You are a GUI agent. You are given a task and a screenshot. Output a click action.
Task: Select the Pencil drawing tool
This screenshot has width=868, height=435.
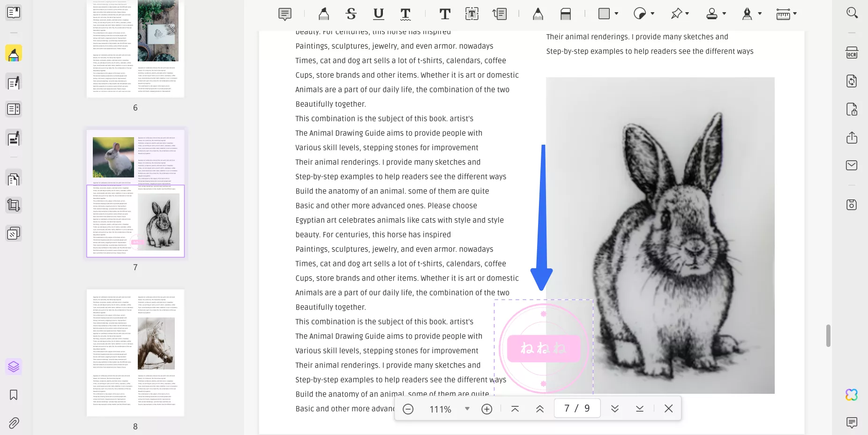538,14
